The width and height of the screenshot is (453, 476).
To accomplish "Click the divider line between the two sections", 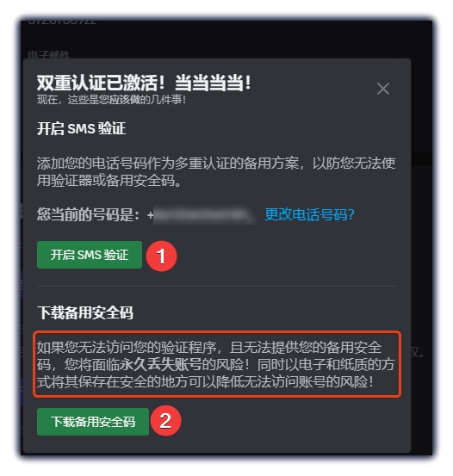I will [217, 286].
